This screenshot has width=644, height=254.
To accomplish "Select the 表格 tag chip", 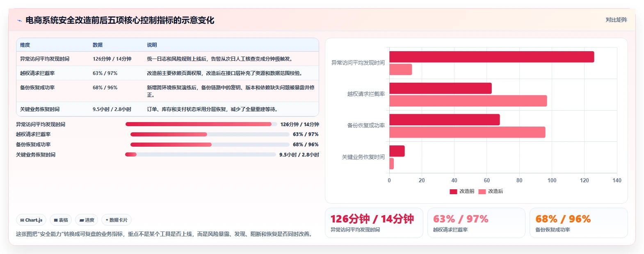I will click(61, 220).
